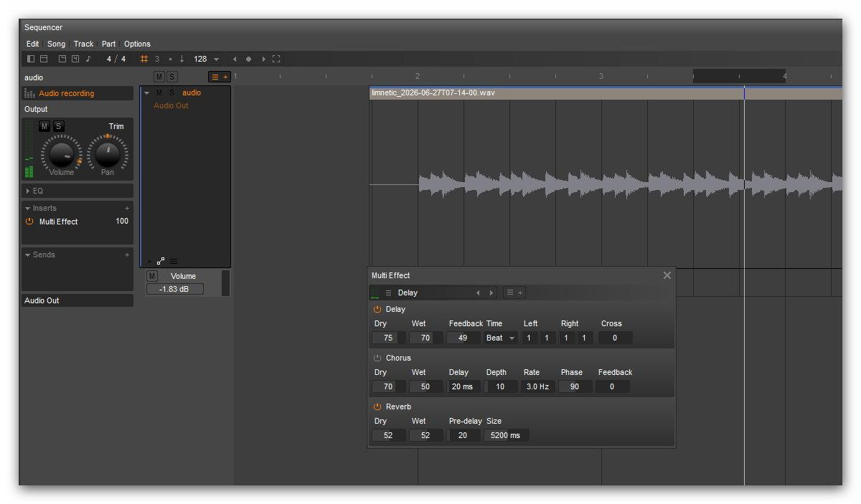Open the Edit menu
Viewport: 861px width, 504px height.
(x=32, y=44)
